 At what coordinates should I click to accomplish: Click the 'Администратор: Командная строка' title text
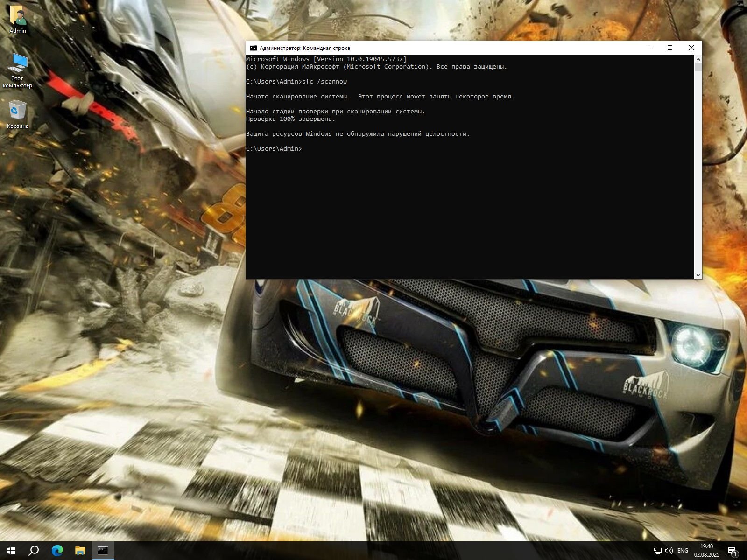(x=304, y=48)
